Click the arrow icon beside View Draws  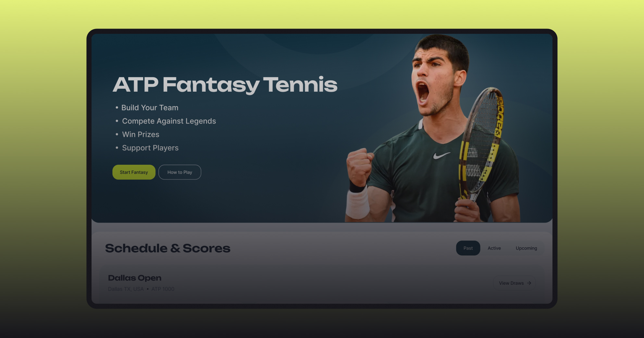[x=529, y=283]
